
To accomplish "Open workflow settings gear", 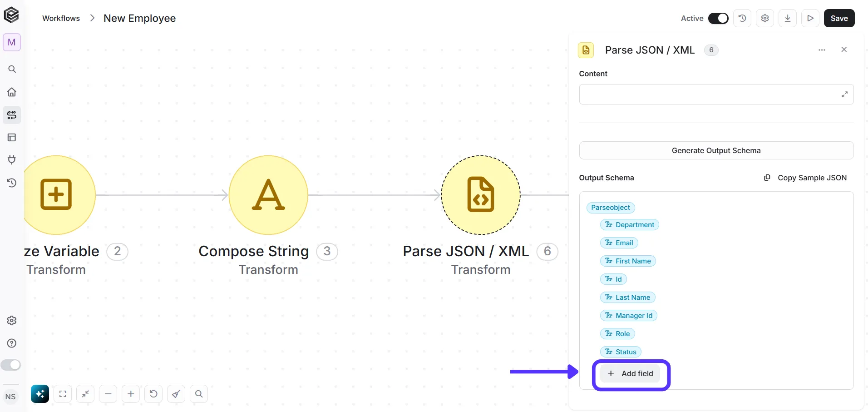I will (x=765, y=18).
